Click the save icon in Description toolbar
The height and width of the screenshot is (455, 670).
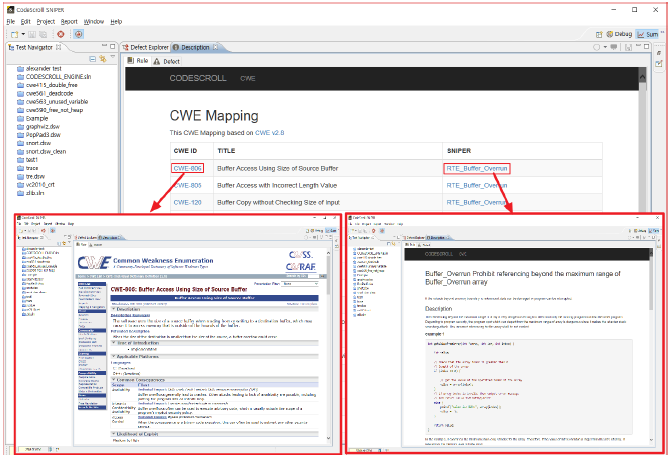pyautogui.click(x=628, y=47)
